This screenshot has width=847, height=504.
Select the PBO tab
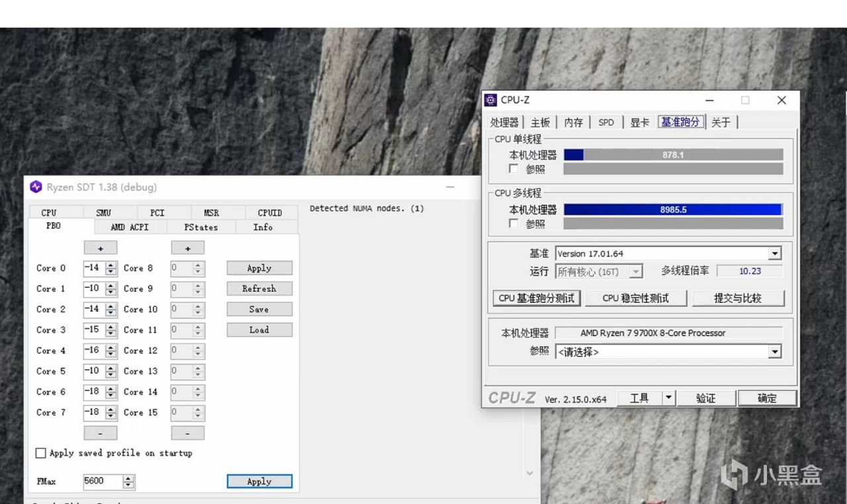pyautogui.click(x=54, y=226)
